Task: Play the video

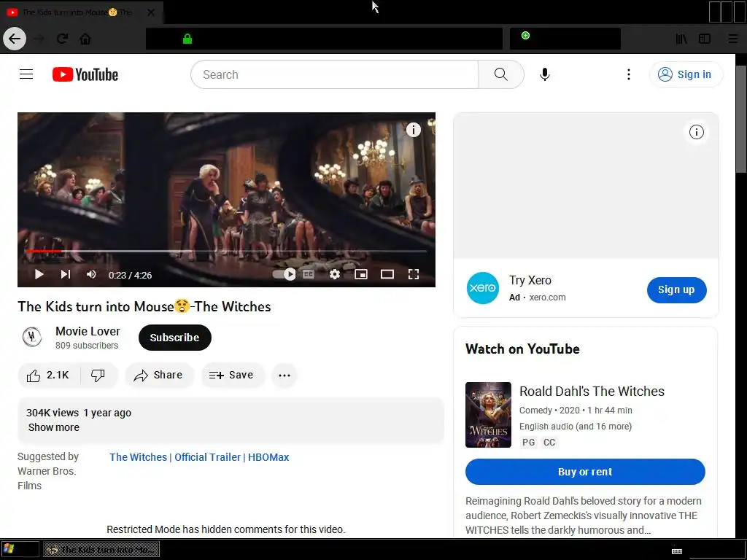Action: tap(39, 274)
